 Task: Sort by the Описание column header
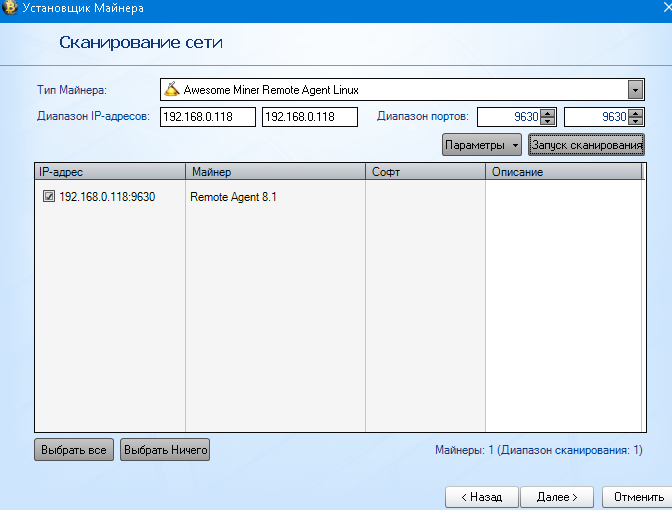click(564, 171)
